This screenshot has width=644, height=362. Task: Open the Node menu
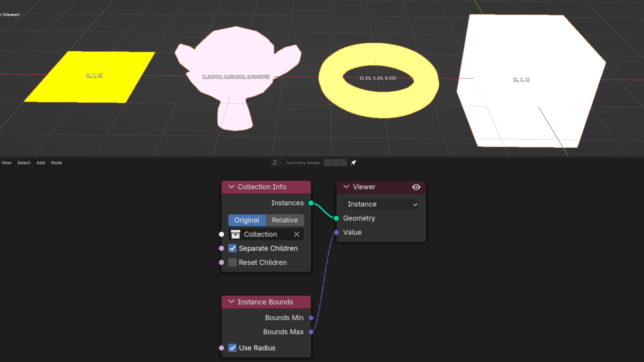[x=56, y=163]
